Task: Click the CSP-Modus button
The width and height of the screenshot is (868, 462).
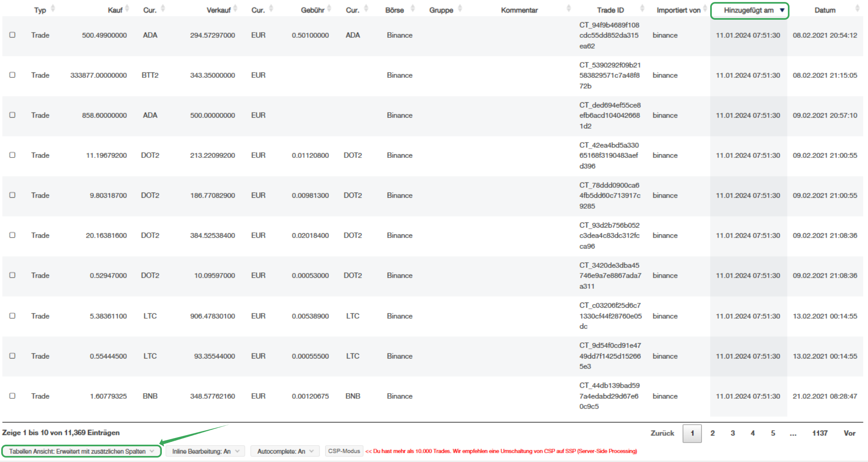Action: [x=344, y=451]
